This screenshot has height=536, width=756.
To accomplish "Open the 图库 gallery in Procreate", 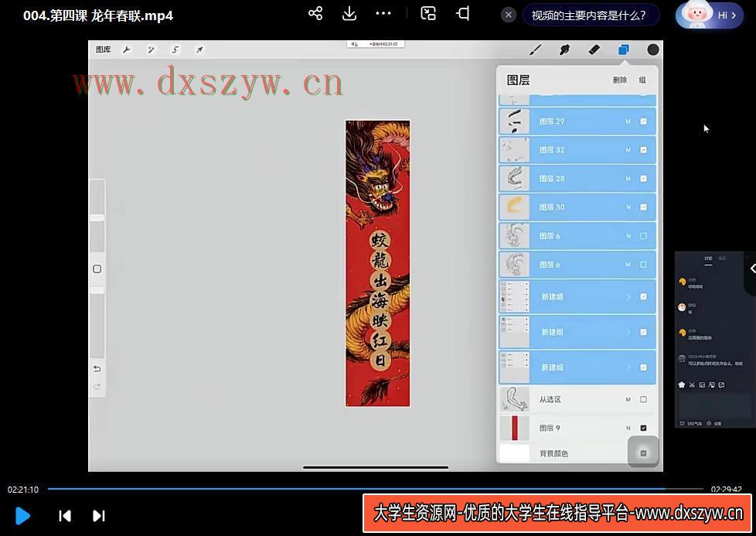I will (103, 50).
